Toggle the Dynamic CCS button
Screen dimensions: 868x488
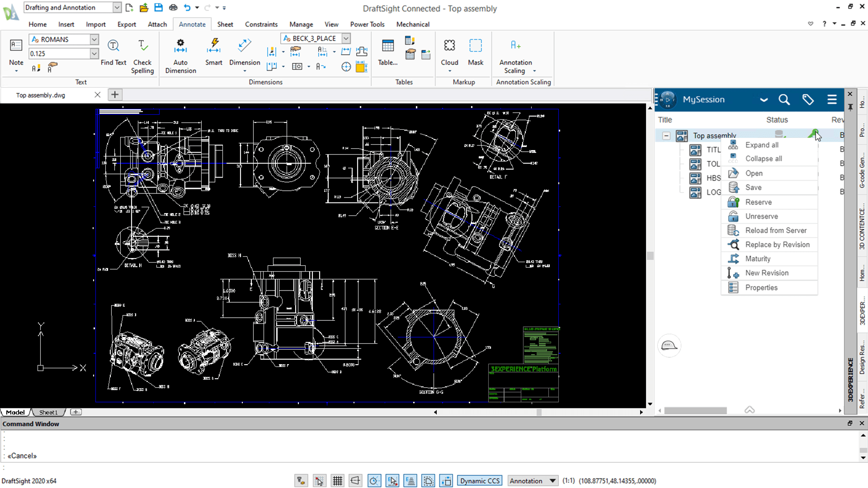click(480, 481)
